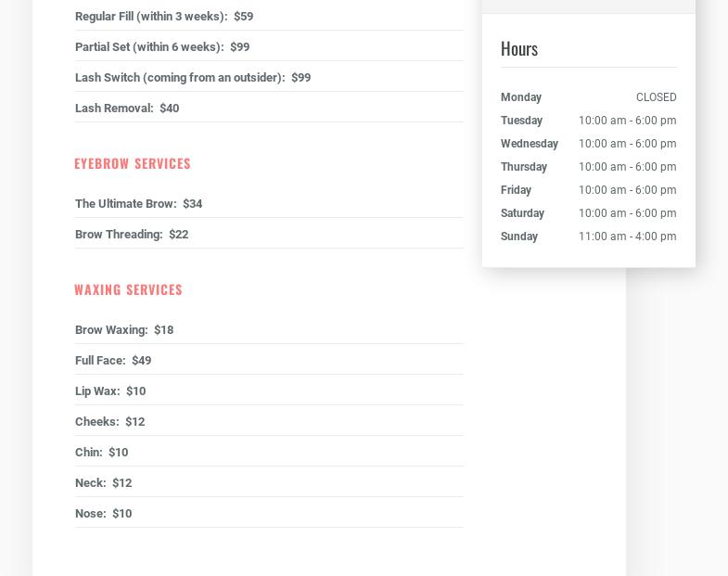The height and width of the screenshot is (576, 728).
Task: Select the Nose waxing item
Action: pyautogui.click(x=103, y=514)
